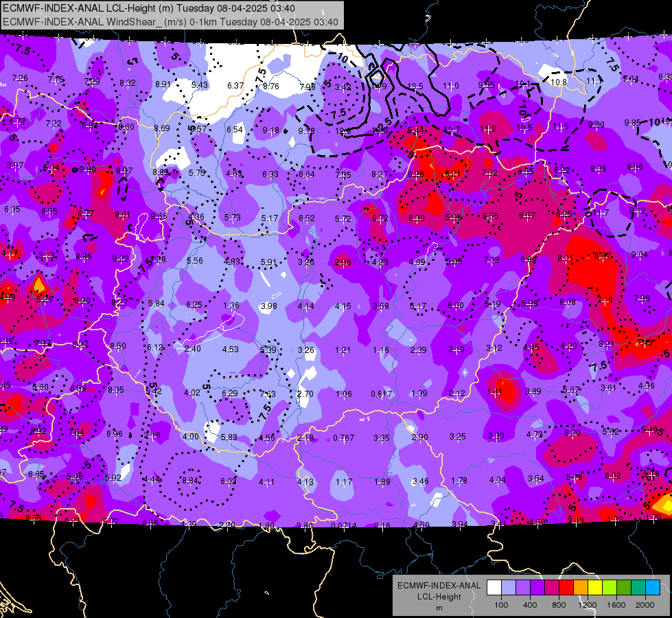Click the wind shear value 8.76
Viewport: 672px width, 618px height.
click(271, 87)
